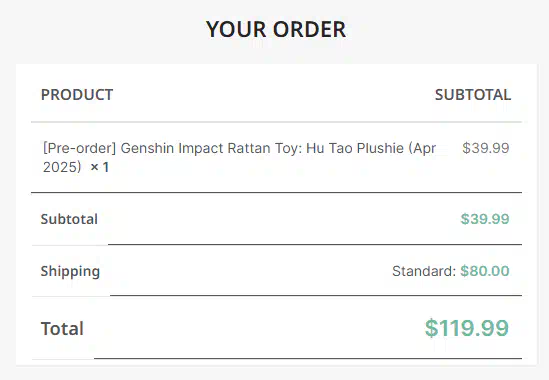Click the $119.99 total amount
Image resolution: width=549 pixels, height=380 pixels.
(x=467, y=328)
